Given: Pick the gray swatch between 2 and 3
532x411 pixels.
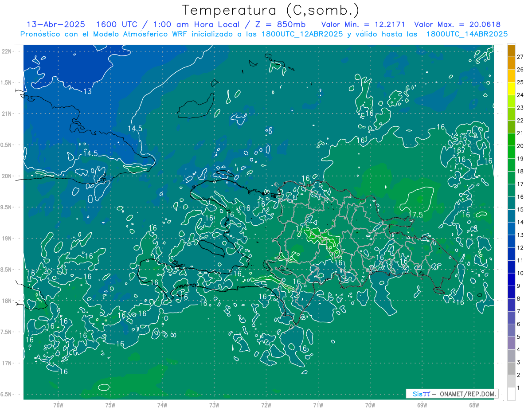Looking at the screenshot, I should pyautogui.click(x=511, y=369).
